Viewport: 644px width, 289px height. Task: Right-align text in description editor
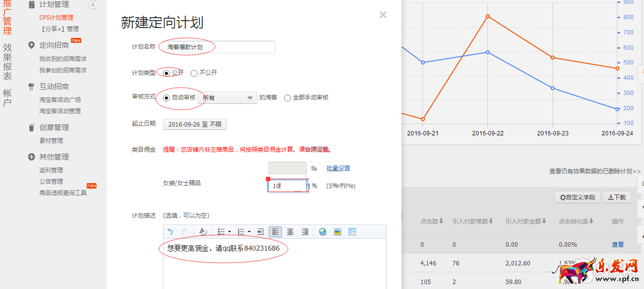(305, 232)
